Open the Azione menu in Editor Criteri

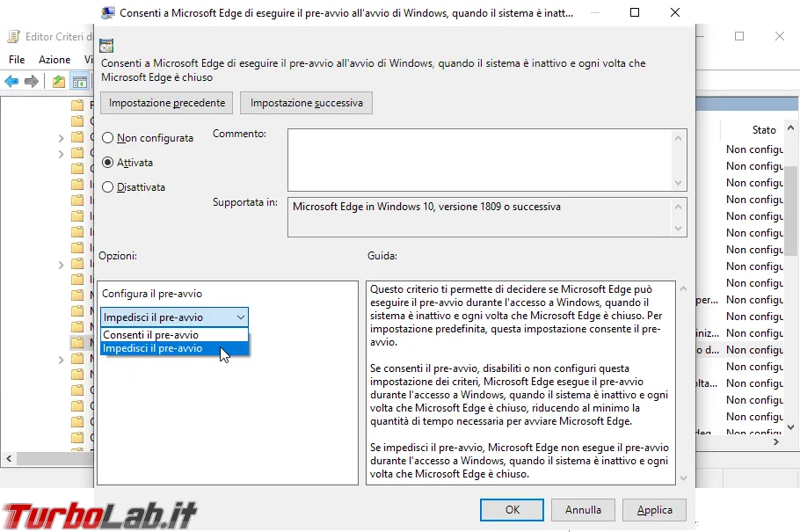pos(55,60)
